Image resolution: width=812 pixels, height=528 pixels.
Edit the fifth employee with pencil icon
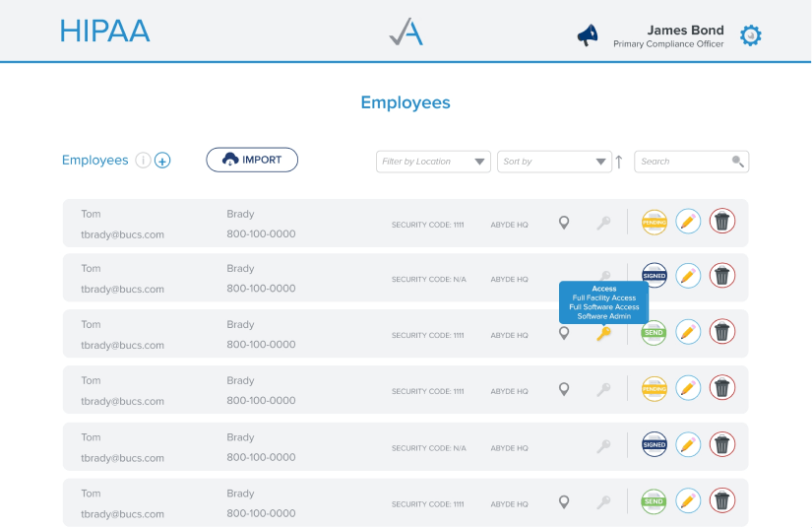[688, 444]
